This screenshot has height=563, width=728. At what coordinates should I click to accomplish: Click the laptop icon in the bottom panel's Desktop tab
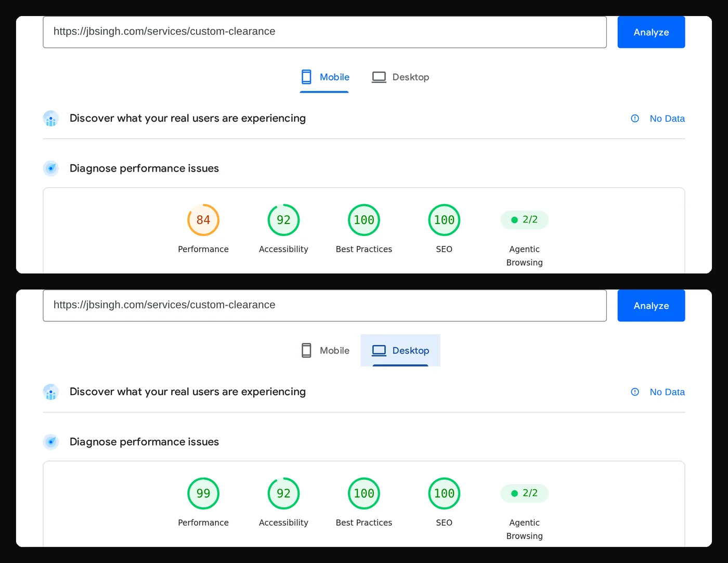point(379,351)
